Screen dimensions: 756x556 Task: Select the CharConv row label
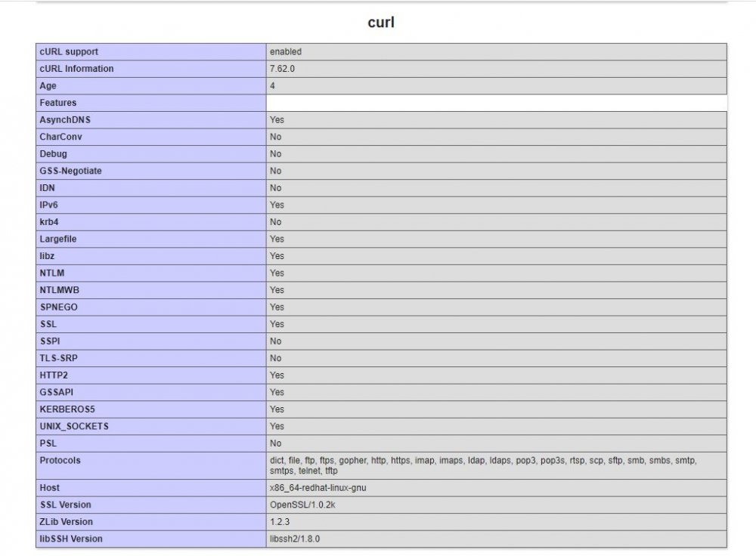point(60,137)
